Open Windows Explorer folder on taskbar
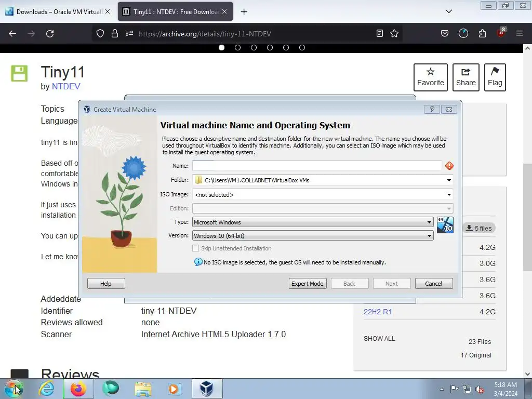Image resolution: width=532 pixels, height=399 pixels. [143, 389]
